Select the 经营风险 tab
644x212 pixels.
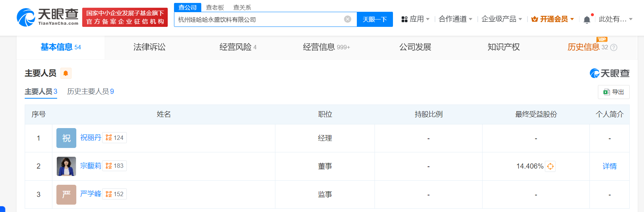click(x=238, y=47)
